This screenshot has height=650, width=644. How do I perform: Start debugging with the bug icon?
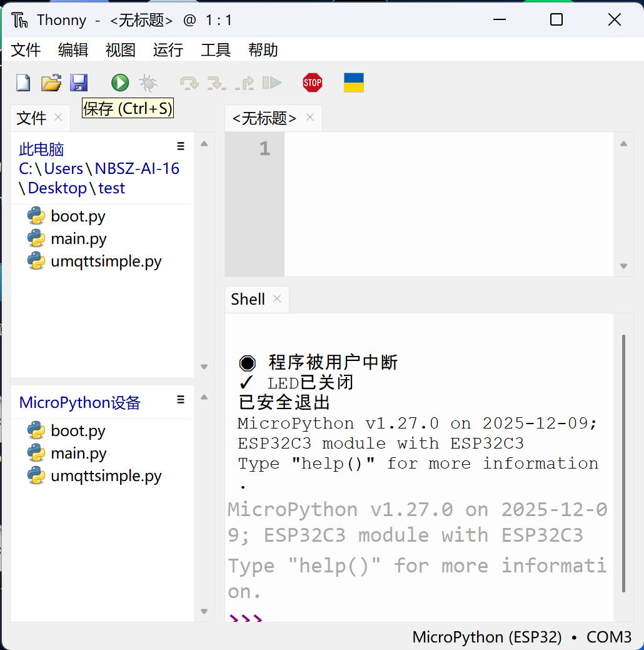tap(148, 83)
